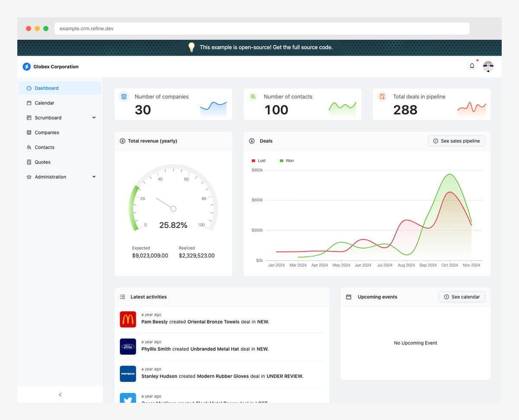Image resolution: width=519 pixels, height=420 pixels.
Task: Select the Calendar icon in the sidebar
Action: pyautogui.click(x=28, y=103)
